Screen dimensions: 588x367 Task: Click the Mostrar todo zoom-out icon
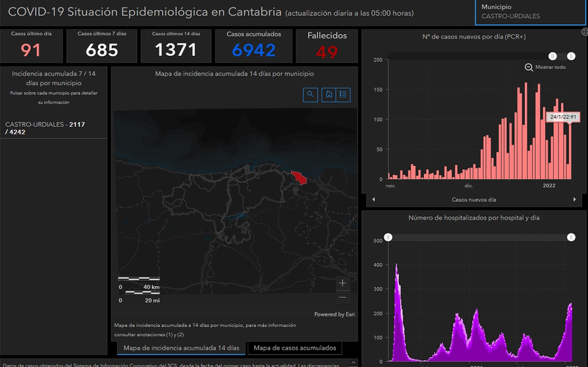[529, 67]
